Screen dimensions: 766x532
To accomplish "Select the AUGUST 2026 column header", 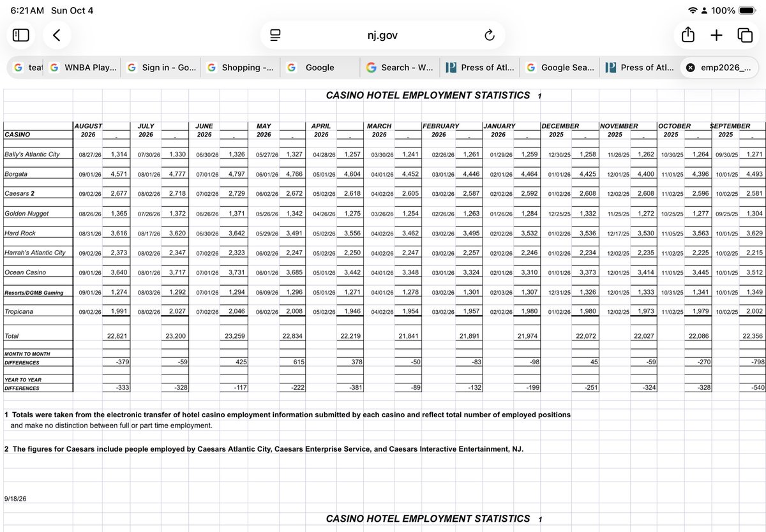I will (x=88, y=130).
